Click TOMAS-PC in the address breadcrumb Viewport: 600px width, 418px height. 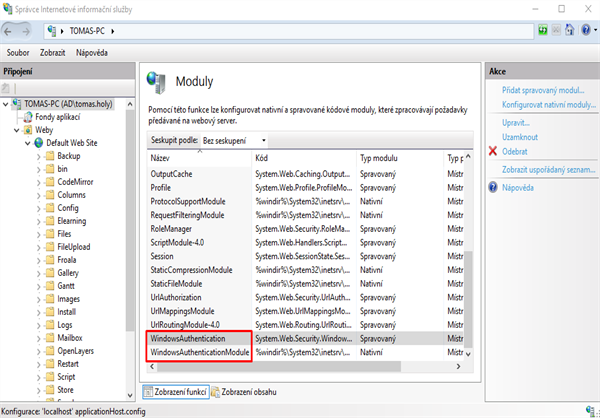[x=87, y=31]
